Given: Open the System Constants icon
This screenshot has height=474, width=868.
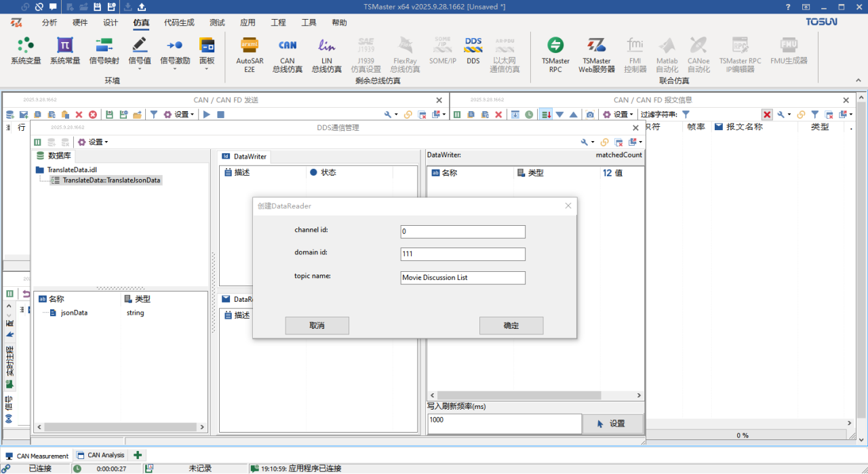Looking at the screenshot, I should pos(65,51).
